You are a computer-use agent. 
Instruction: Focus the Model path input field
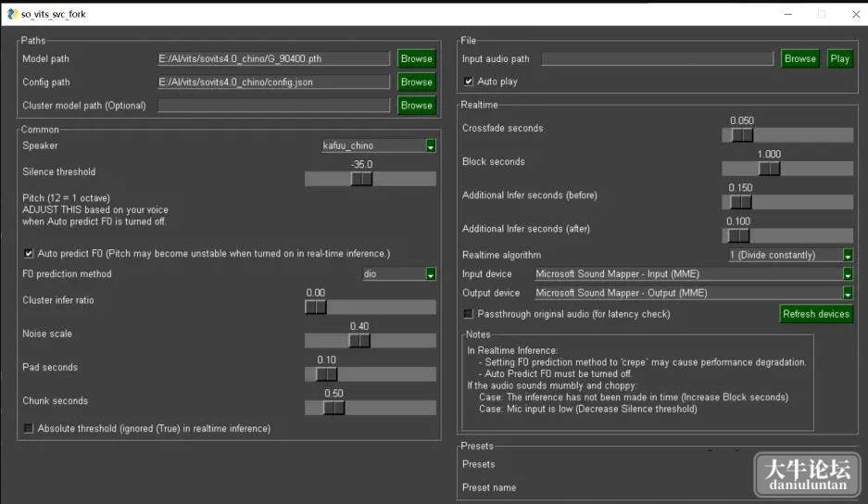point(273,58)
